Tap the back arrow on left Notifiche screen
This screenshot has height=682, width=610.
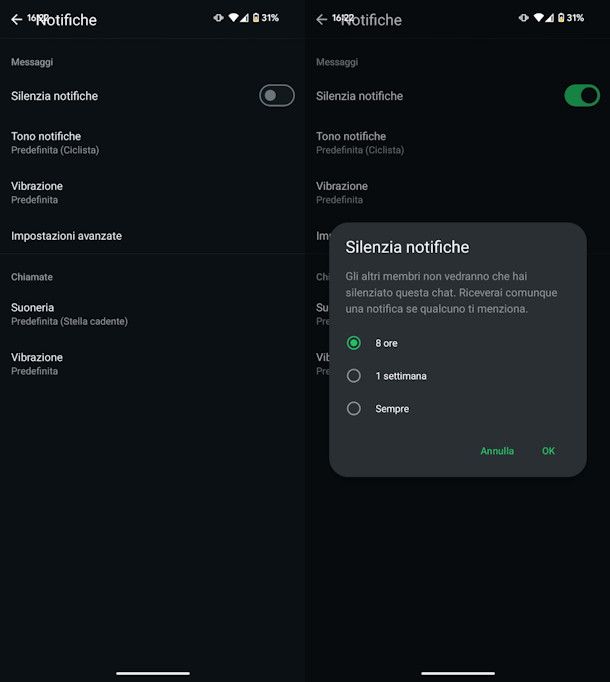tap(17, 20)
